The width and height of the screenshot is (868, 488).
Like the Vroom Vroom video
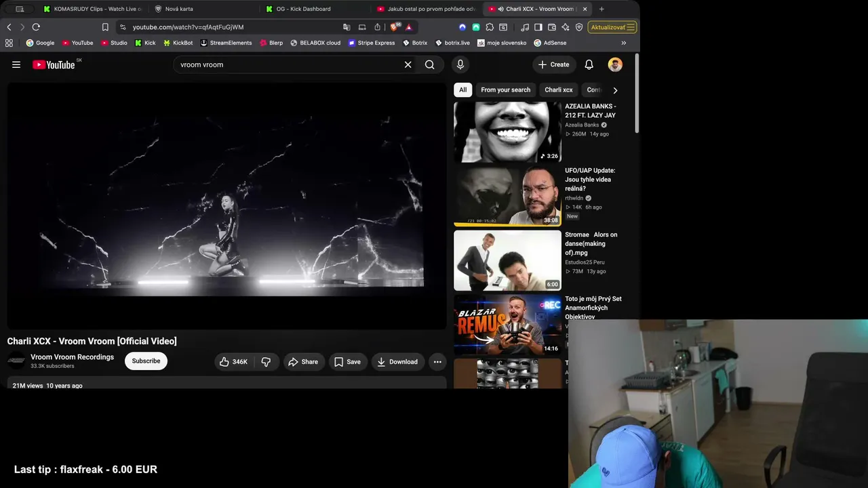pos(233,362)
